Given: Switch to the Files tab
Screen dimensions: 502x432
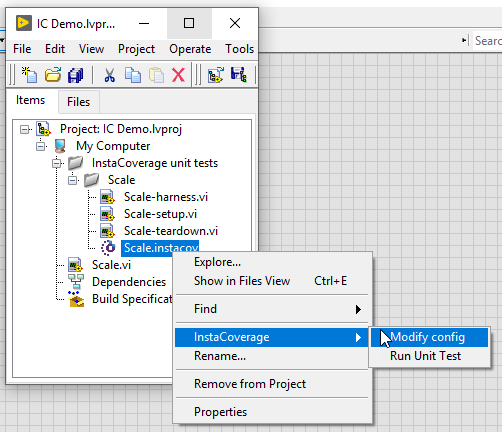Looking at the screenshot, I should coord(79,102).
